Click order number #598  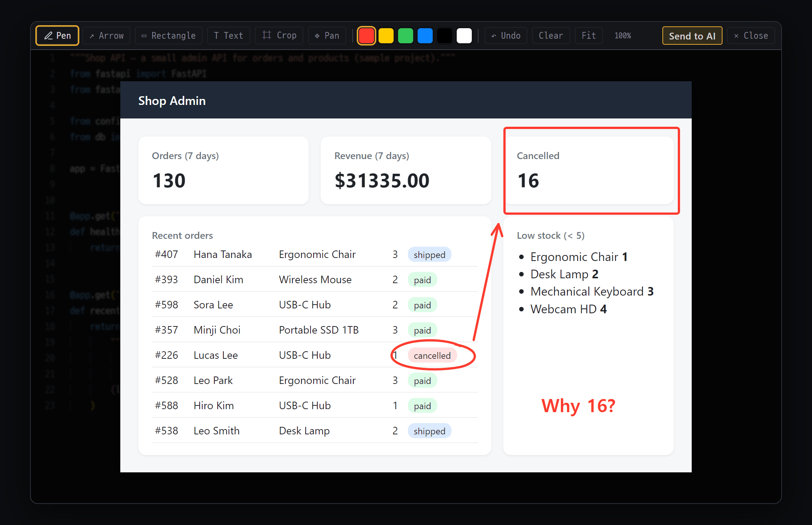coord(167,305)
